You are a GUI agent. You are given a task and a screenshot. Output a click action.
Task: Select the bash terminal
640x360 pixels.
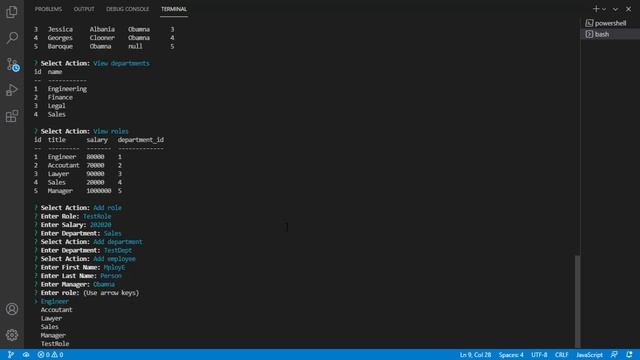[x=610, y=34]
